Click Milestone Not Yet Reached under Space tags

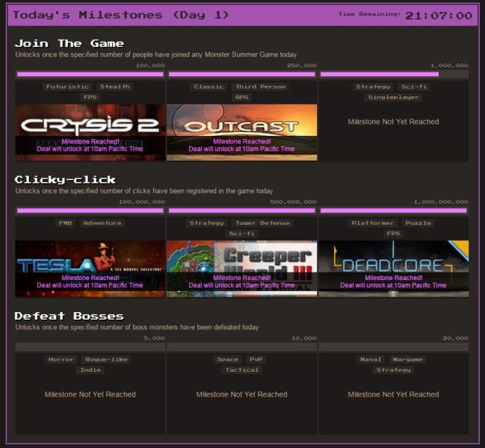241,394
